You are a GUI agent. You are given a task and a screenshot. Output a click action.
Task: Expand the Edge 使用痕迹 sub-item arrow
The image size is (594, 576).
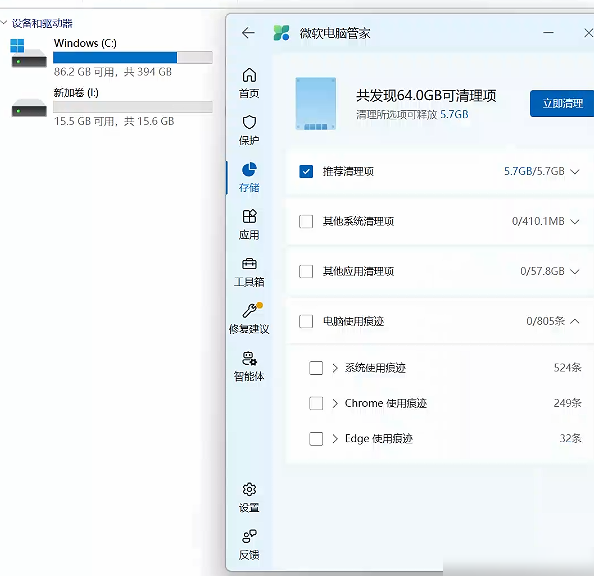pos(335,439)
